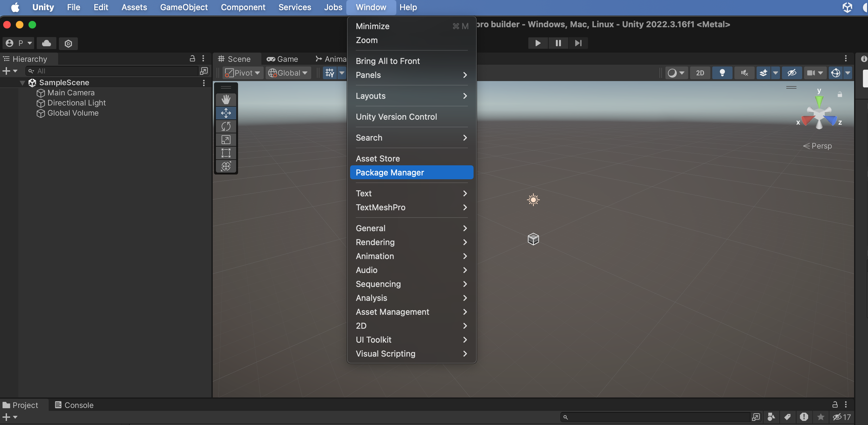Open Unity Cloud services icon

click(47, 43)
